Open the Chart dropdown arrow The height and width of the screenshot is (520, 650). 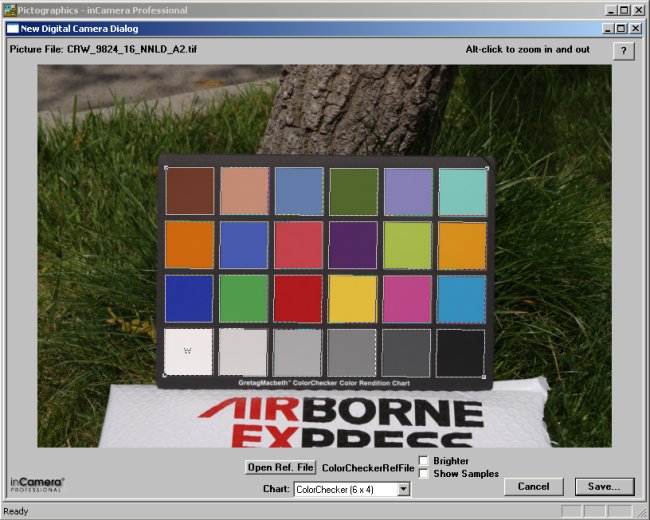click(x=403, y=490)
